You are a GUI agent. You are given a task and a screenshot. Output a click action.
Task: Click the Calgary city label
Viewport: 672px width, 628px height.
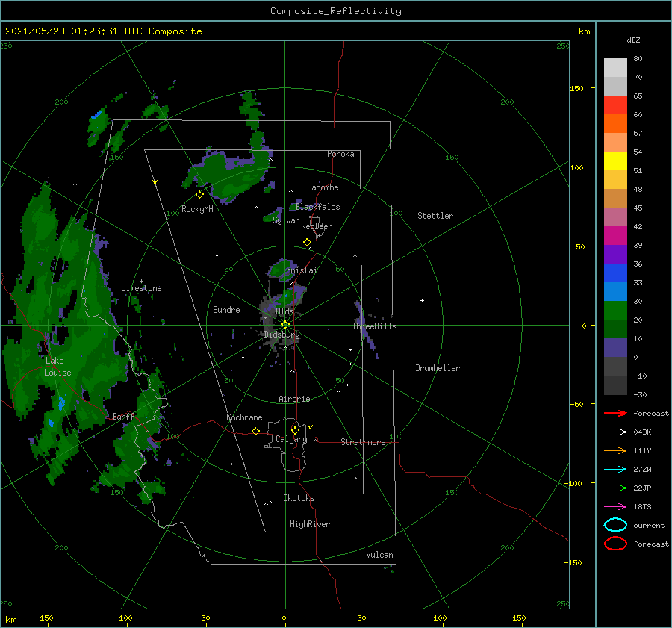291,439
